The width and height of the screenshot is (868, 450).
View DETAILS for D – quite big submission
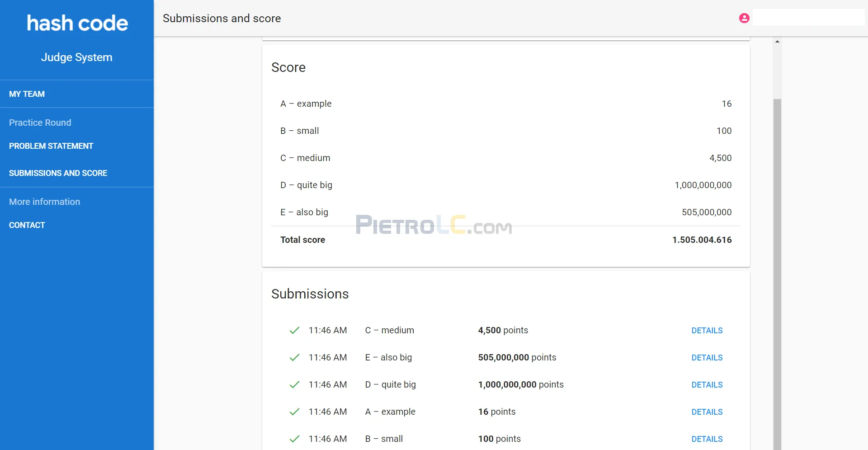[x=707, y=385]
